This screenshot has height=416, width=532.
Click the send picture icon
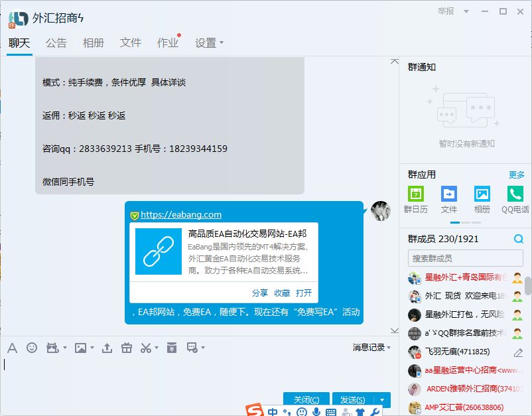point(81,348)
